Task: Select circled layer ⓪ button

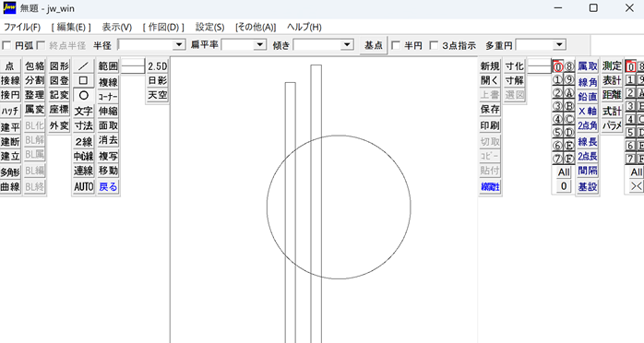Action: click(x=557, y=66)
